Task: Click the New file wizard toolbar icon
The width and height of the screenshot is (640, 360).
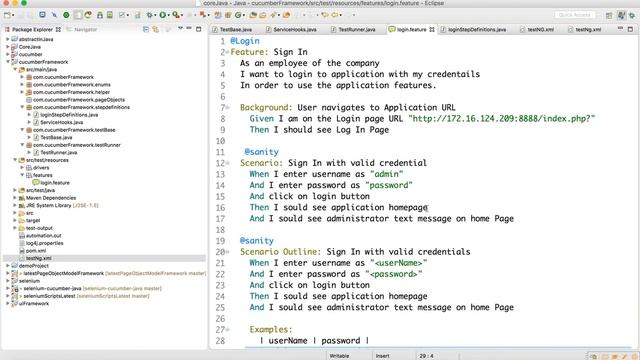Action: (7, 15)
